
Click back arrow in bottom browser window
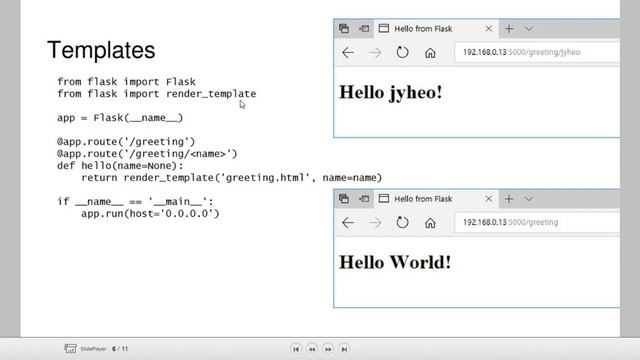pyautogui.click(x=348, y=223)
